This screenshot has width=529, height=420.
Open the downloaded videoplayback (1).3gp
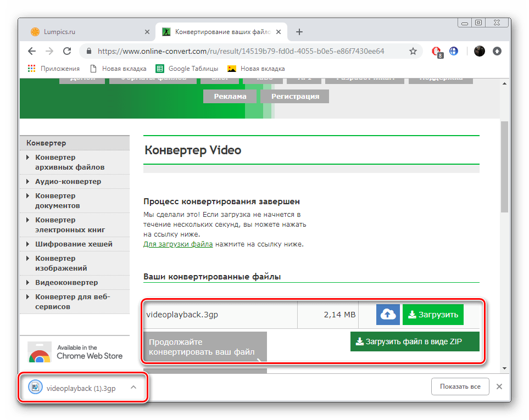point(81,388)
